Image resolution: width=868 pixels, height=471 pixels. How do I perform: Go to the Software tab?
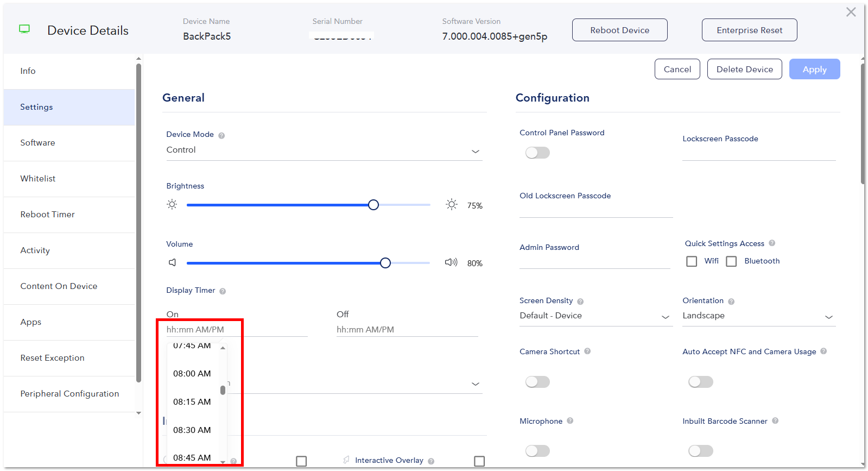coord(69,143)
